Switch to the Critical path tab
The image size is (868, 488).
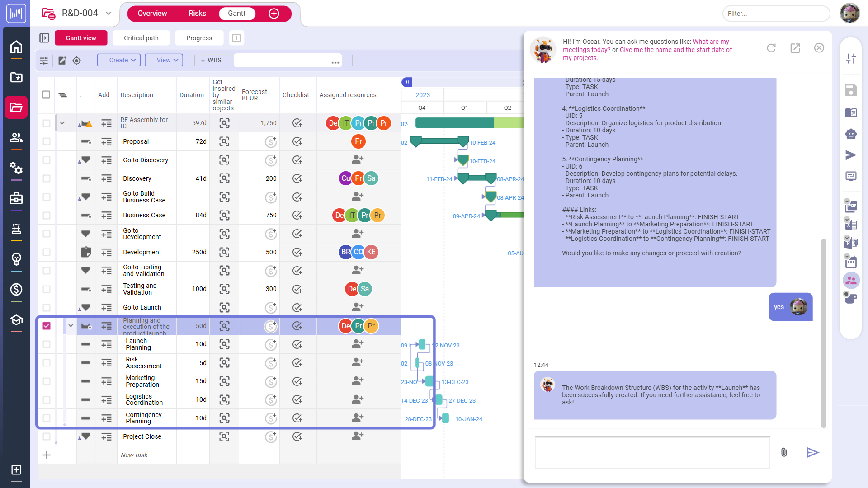tap(141, 38)
